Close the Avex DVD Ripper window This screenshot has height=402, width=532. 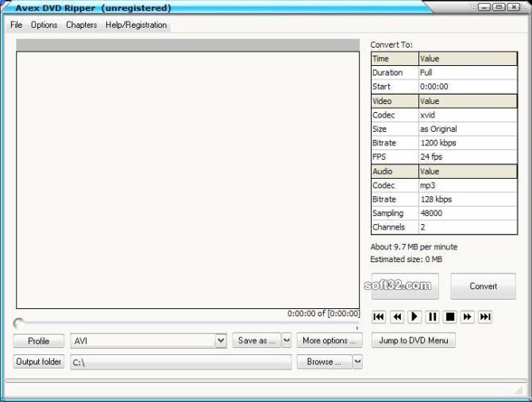tap(514, 7)
